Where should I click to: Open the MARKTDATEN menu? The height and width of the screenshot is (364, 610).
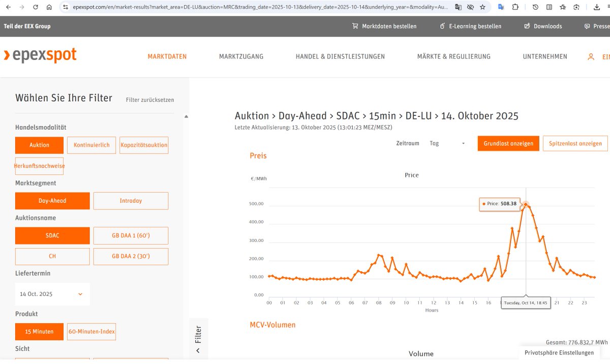[x=167, y=56]
